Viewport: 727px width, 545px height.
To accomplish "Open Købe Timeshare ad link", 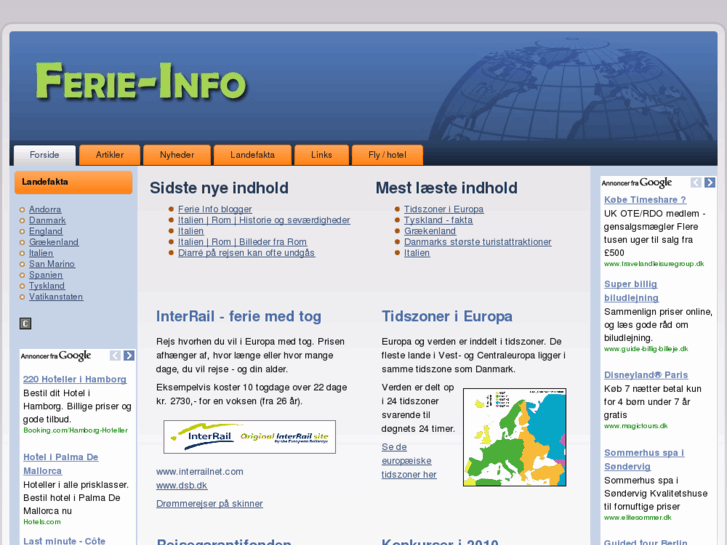I will pyautogui.click(x=645, y=200).
